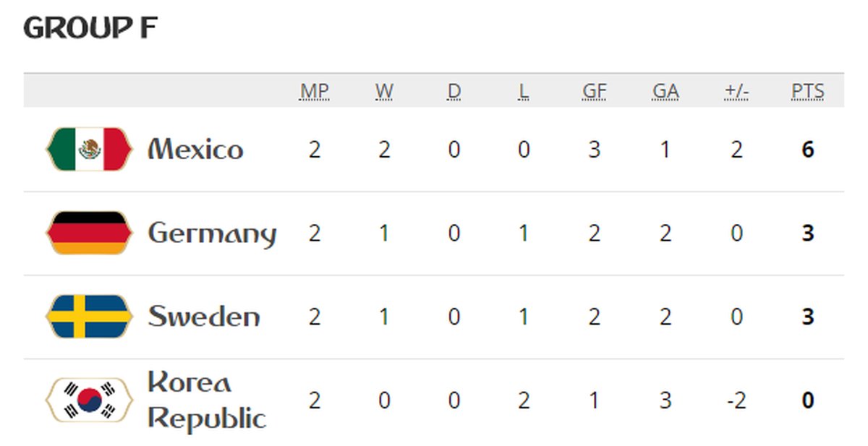Click the D column header

454,92
